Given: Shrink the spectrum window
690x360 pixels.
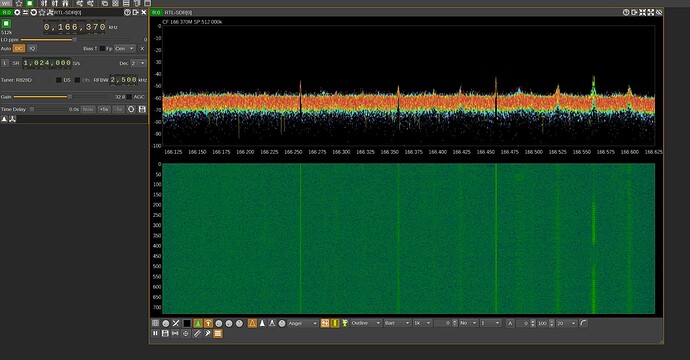Looking at the screenshot, I should (642, 12).
